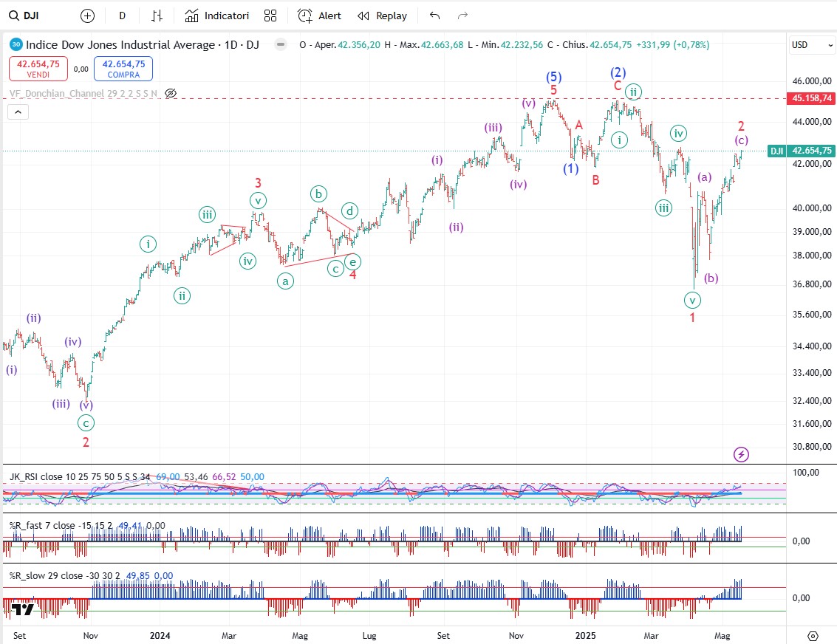Open the D interval selector
The height and width of the screenshot is (644, 837).
point(122,16)
